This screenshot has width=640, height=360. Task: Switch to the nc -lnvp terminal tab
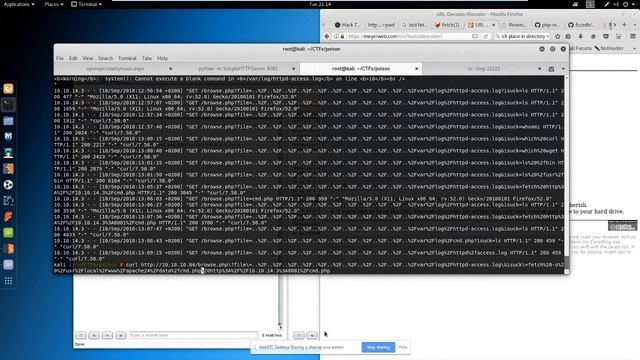coord(484,69)
